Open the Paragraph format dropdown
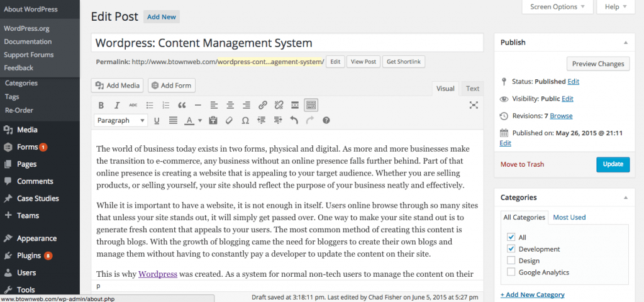 coord(121,120)
